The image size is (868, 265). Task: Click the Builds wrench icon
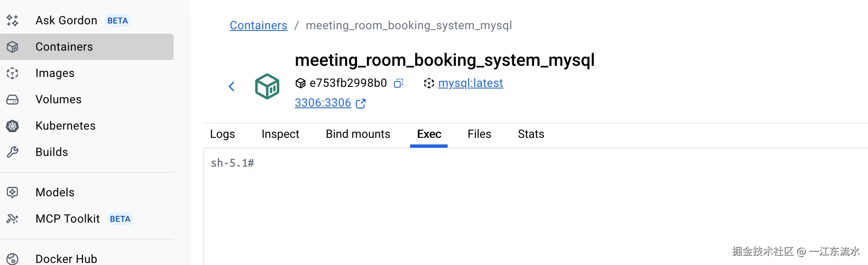pos(12,152)
